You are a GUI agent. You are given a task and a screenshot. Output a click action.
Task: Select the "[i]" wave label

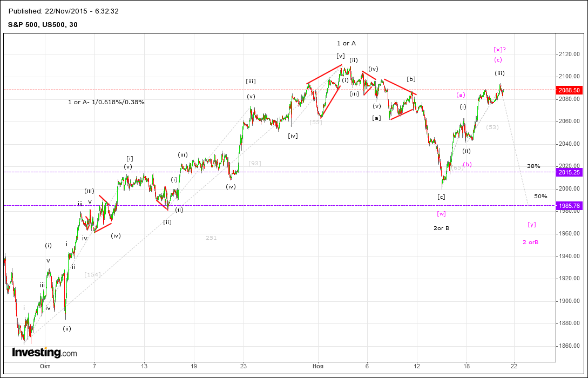pos(130,158)
